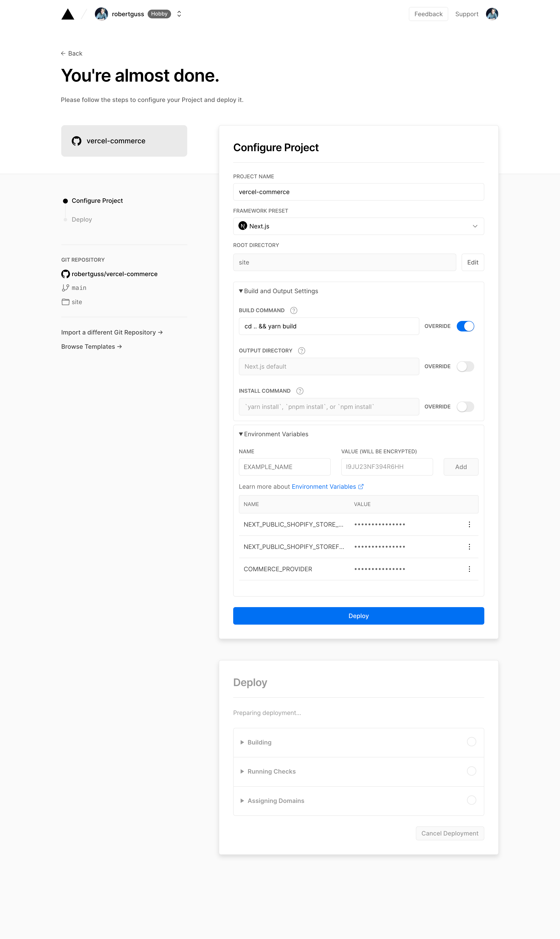
Task: Click the Next.js logo in framework preset
Action: [x=243, y=226]
